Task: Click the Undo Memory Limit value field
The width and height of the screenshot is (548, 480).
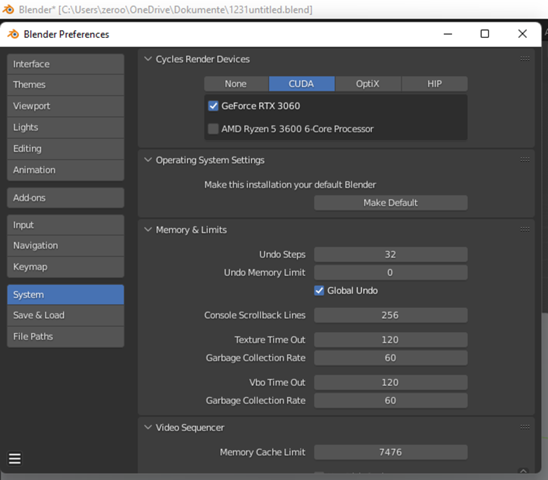Action: pos(391,272)
